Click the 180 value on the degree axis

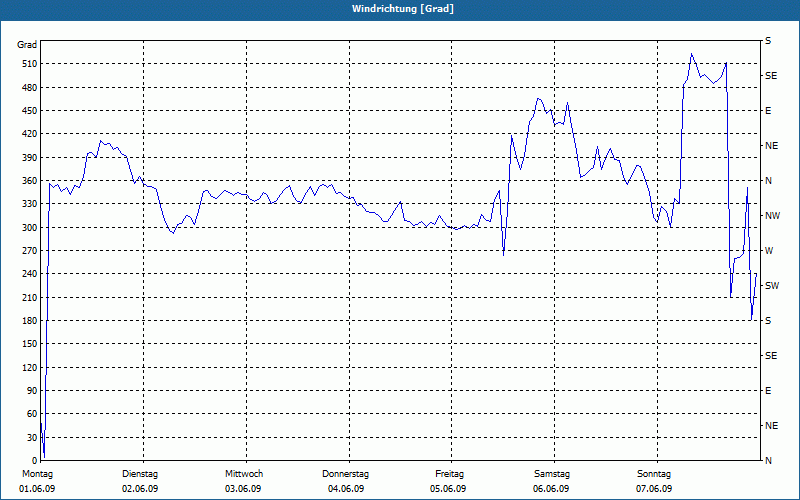tap(29, 321)
